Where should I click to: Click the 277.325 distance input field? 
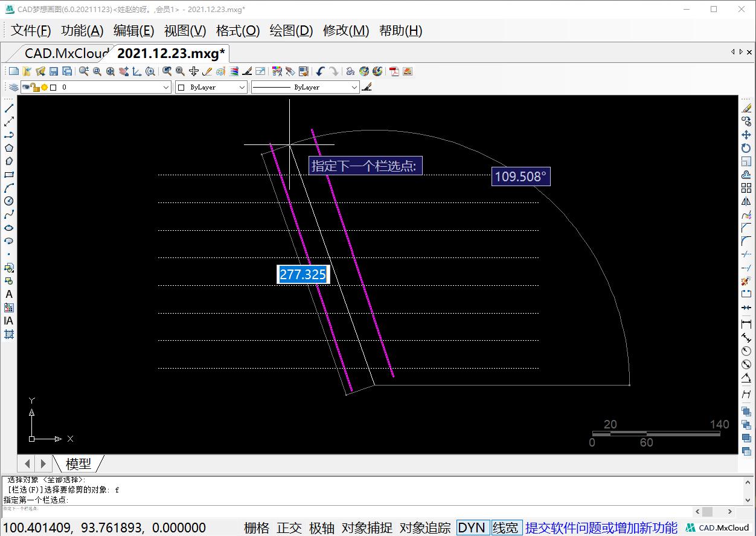pos(303,274)
